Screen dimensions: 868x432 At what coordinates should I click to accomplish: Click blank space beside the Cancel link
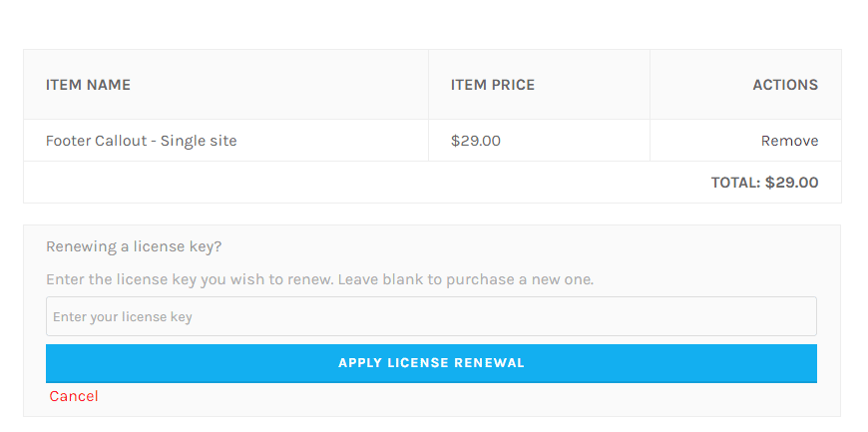[443, 396]
